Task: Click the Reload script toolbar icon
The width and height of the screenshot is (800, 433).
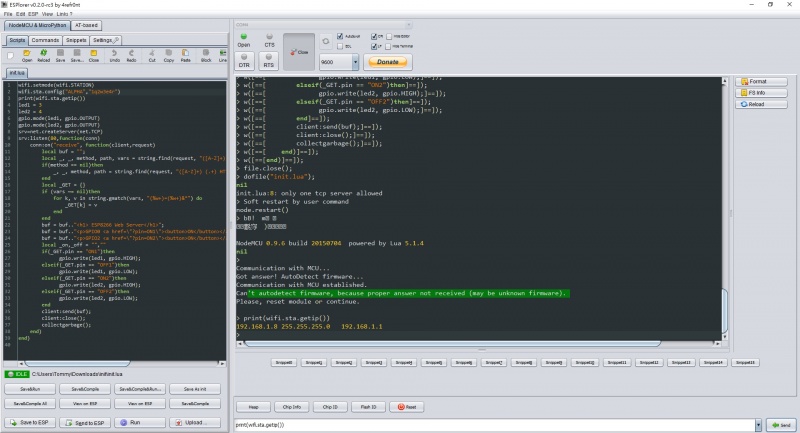Action: (43, 56)
